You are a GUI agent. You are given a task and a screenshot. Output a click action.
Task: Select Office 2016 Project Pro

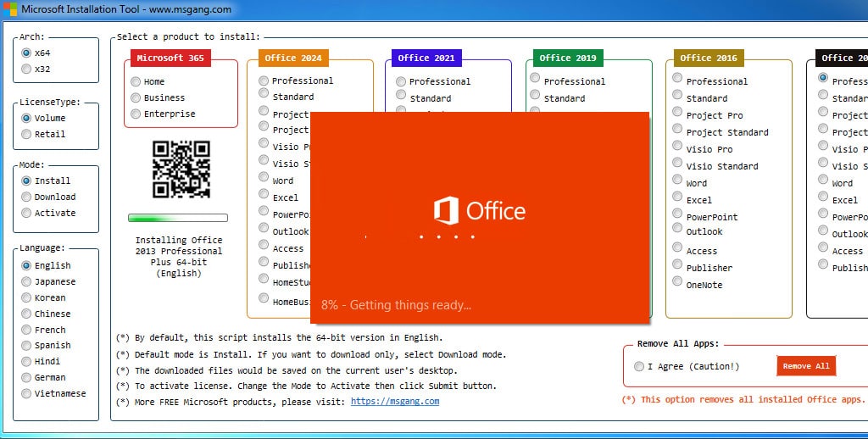click(x=677, y=112)
